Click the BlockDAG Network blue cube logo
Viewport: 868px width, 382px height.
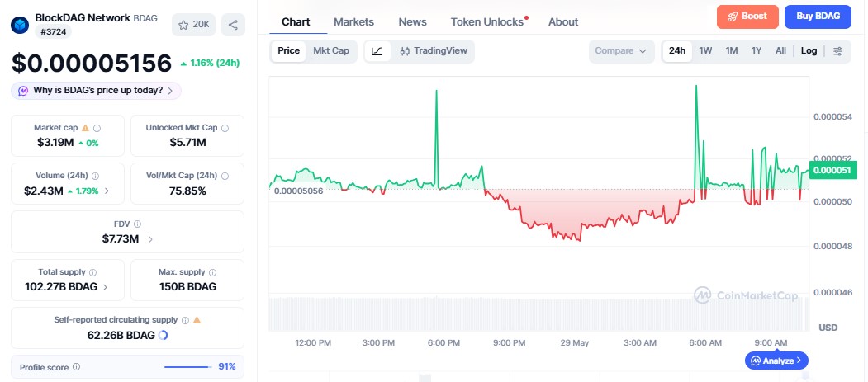(20, 25)
